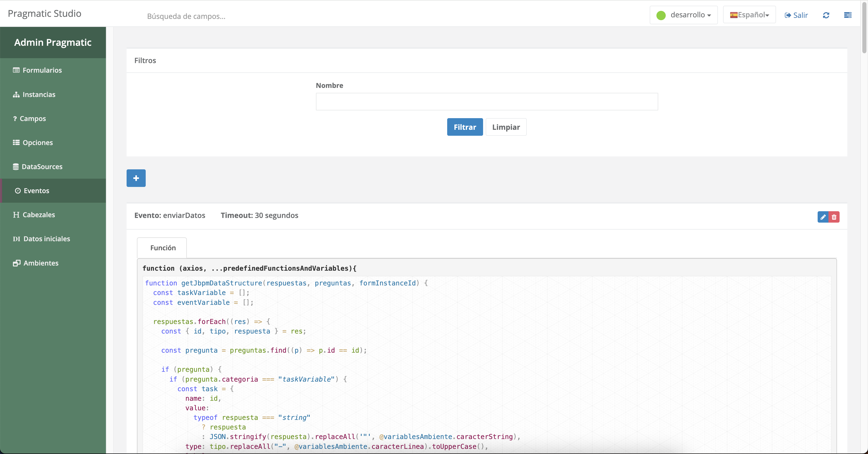
Task: Click the JSON.stringify(respuesta) code line
Action: coord(361,436)
